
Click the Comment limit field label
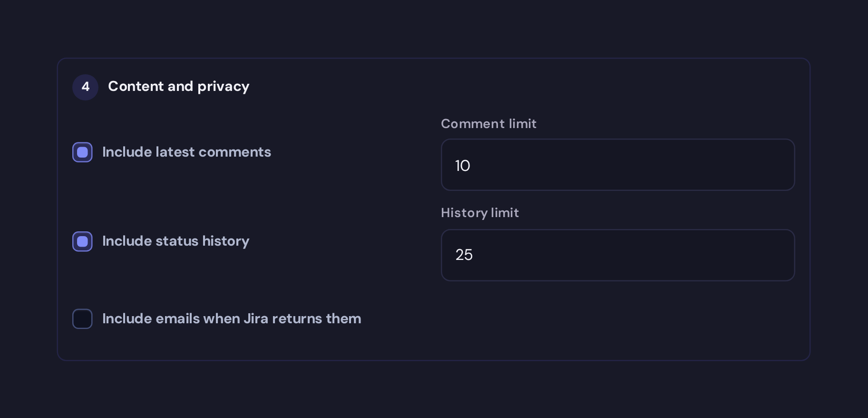(x=488, y=124)
